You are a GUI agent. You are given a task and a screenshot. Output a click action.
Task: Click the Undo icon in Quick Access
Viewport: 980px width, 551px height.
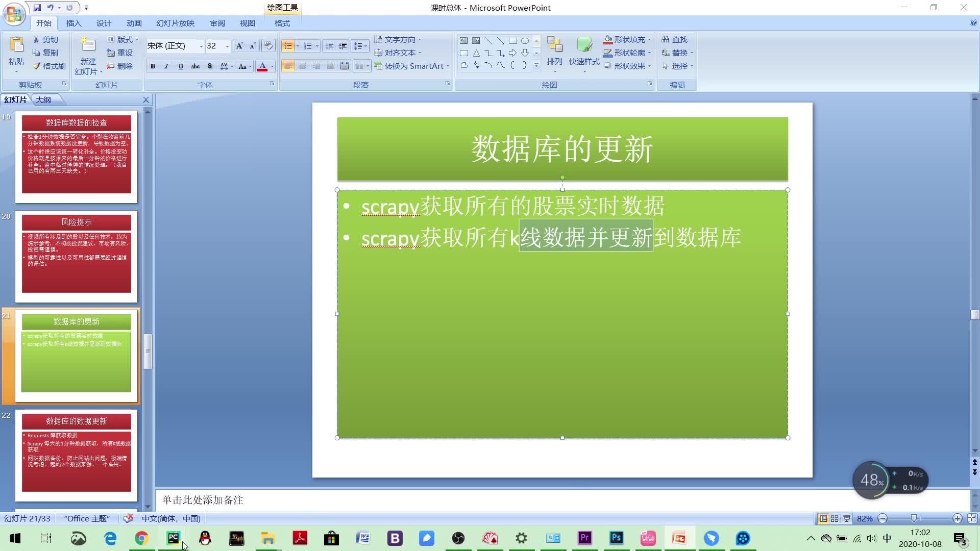click(51, 8)
